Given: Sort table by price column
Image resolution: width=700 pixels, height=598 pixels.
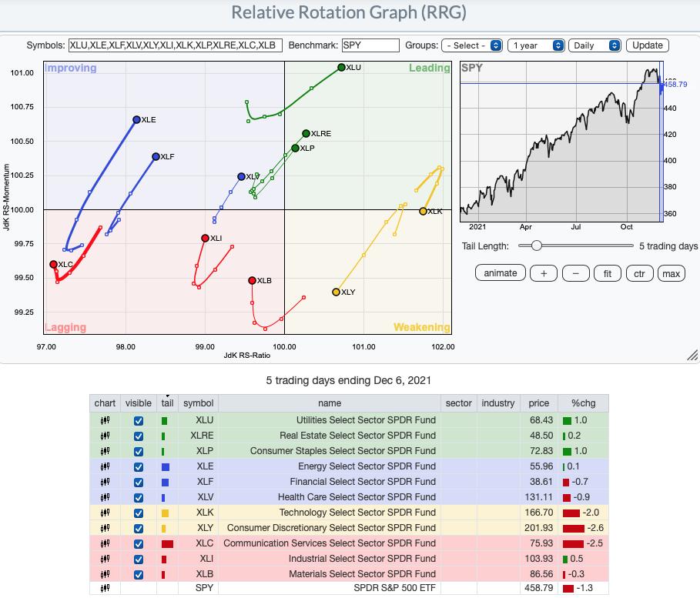Looking at the screenshot, I should pos(539,403).
